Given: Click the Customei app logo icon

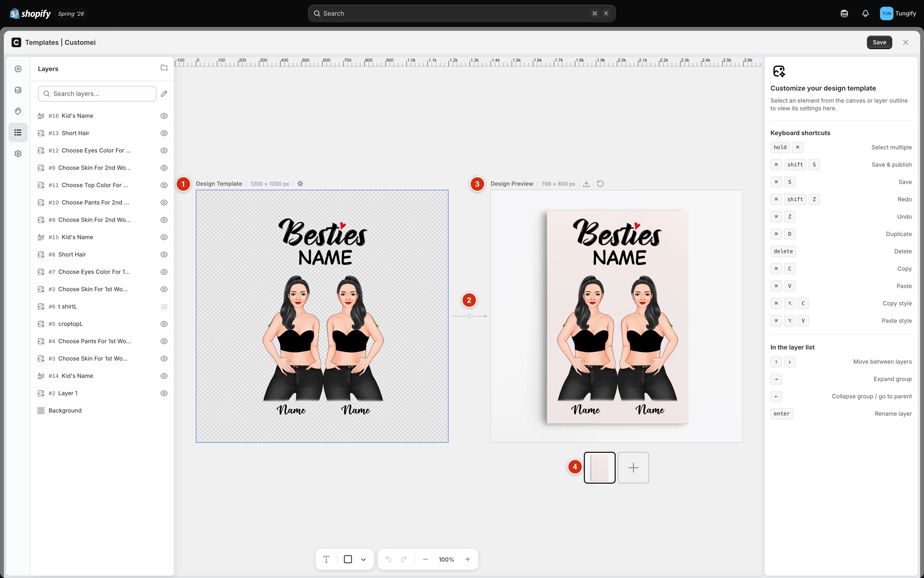Looking at the screenshot, I should pos(16,42).
